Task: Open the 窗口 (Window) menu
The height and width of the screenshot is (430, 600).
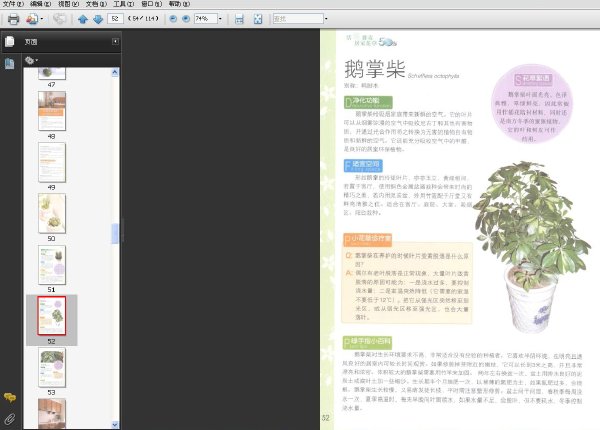Action: click(152, 4)
